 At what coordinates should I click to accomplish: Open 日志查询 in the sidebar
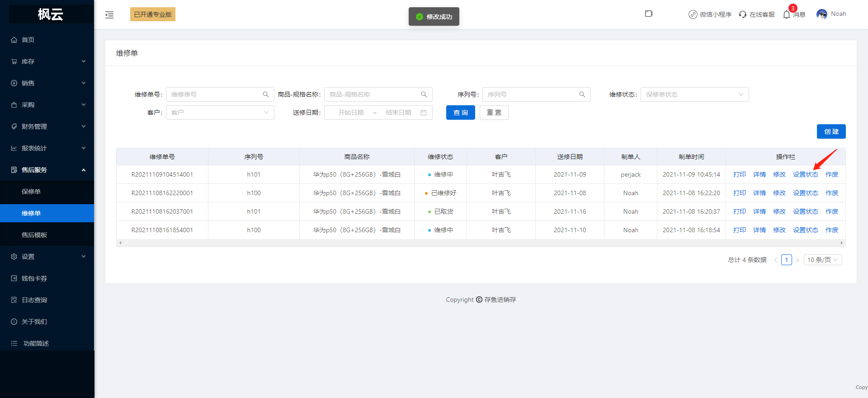(x=47, y=300)
